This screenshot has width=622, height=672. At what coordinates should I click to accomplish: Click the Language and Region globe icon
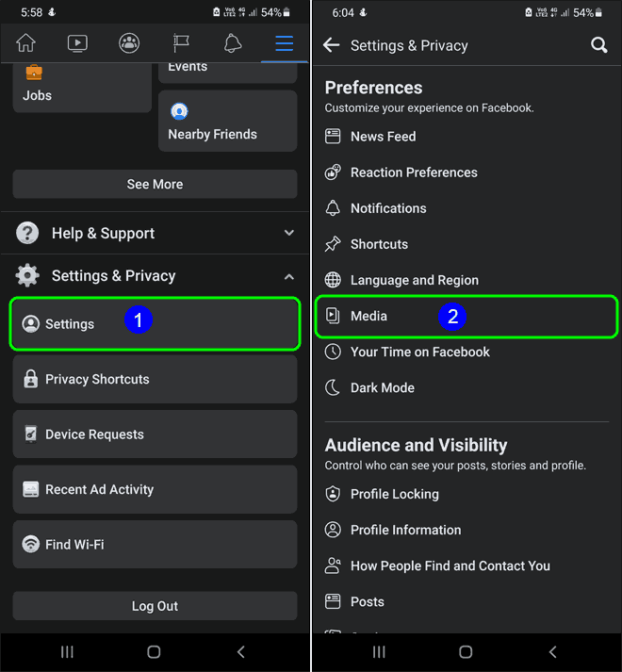tap(333, 280)
